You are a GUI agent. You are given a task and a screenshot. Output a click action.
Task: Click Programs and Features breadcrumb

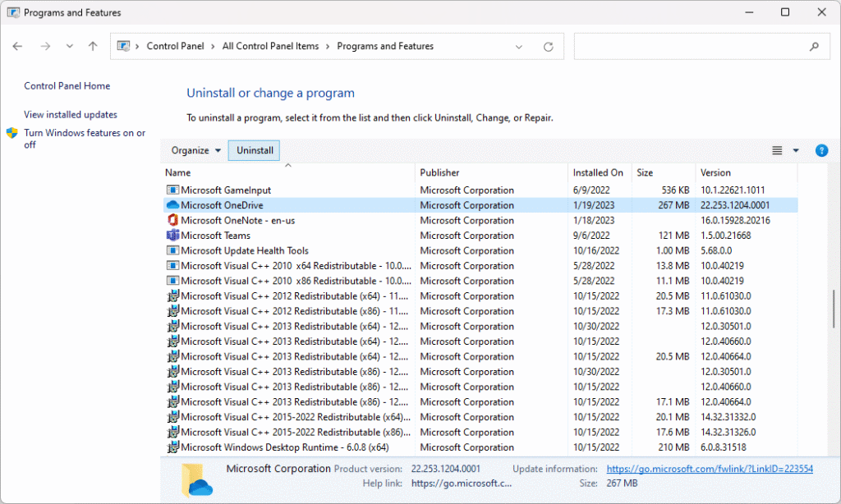385,46
